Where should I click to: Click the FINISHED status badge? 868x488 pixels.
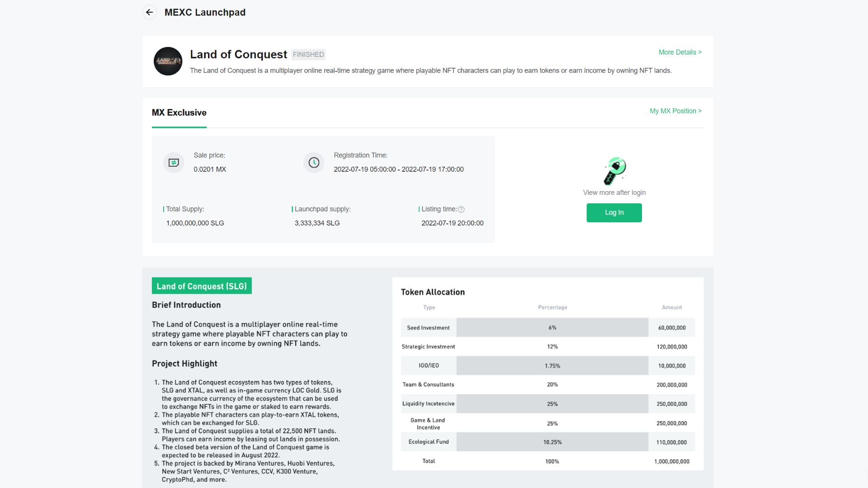click(308, 55)
